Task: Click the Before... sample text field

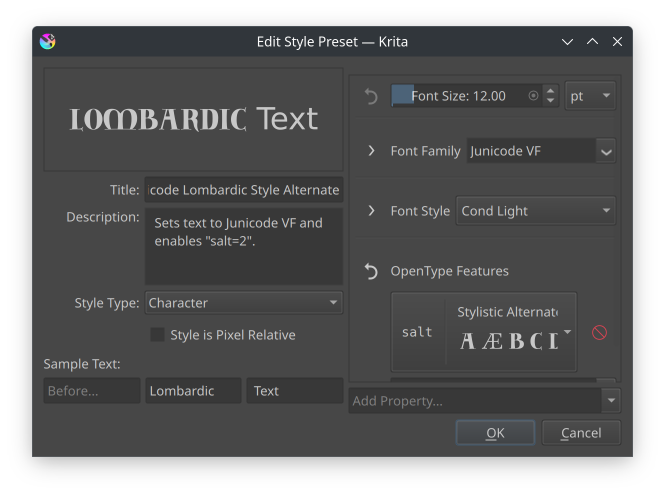Action: pyautogui.click(x=92, y=391)
